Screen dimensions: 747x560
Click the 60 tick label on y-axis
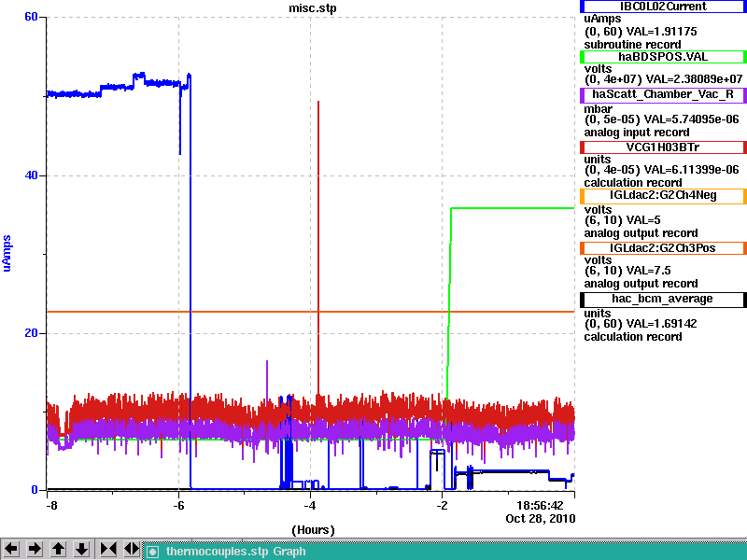click(31, 17)
